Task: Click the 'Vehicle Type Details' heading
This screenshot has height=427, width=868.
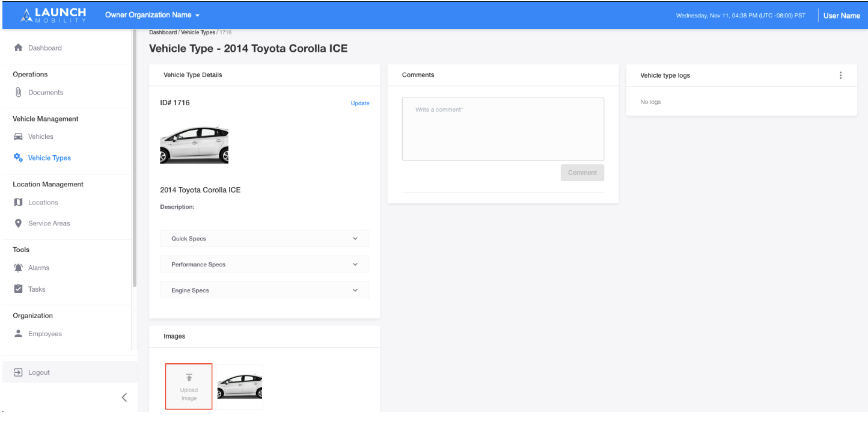Action: [x=193, y=75]
